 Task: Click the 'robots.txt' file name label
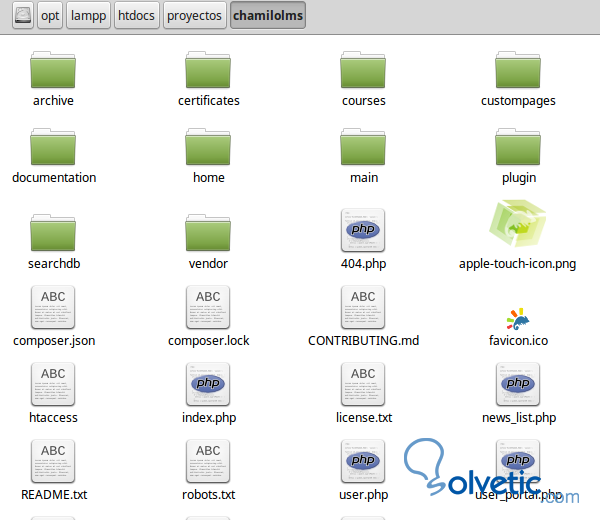click(209, 494)
